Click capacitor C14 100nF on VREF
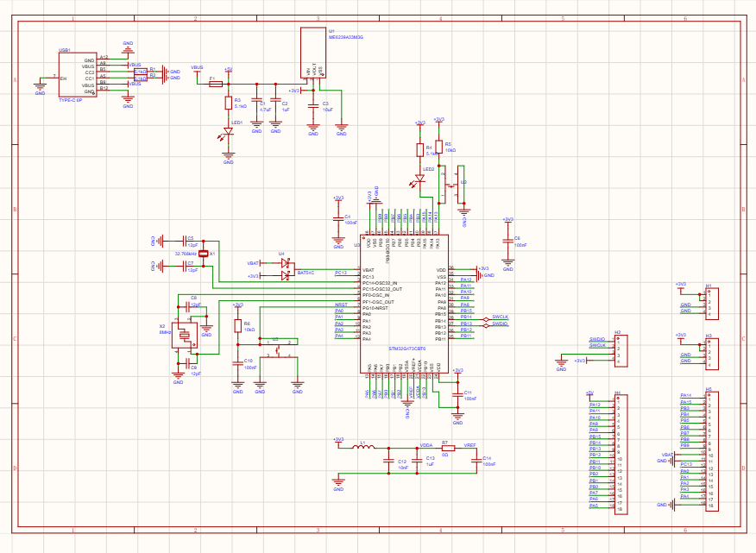This screenshot has width=756, height=553. pos(476,461)
